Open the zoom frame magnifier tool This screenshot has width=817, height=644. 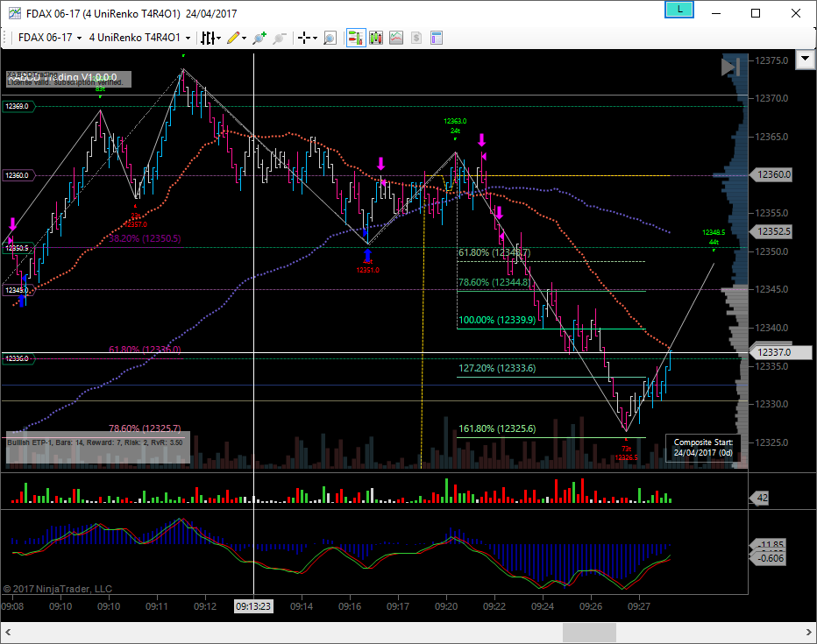click(x=330, y=38)
